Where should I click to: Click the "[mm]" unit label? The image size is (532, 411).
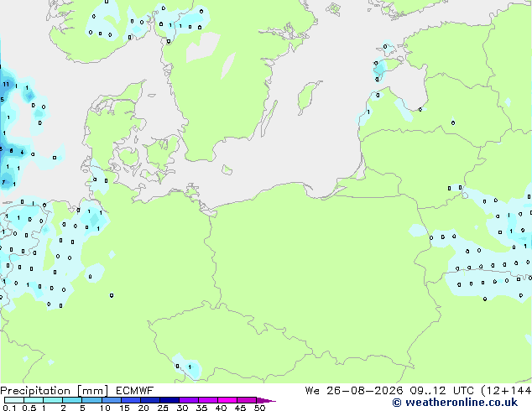click(x=93, y=391)
